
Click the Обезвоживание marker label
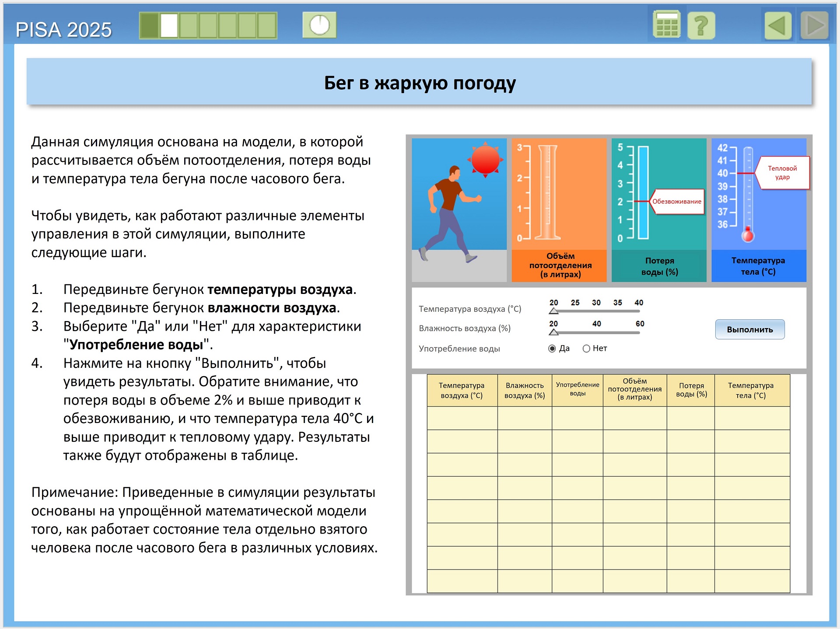tap(677, 202)
